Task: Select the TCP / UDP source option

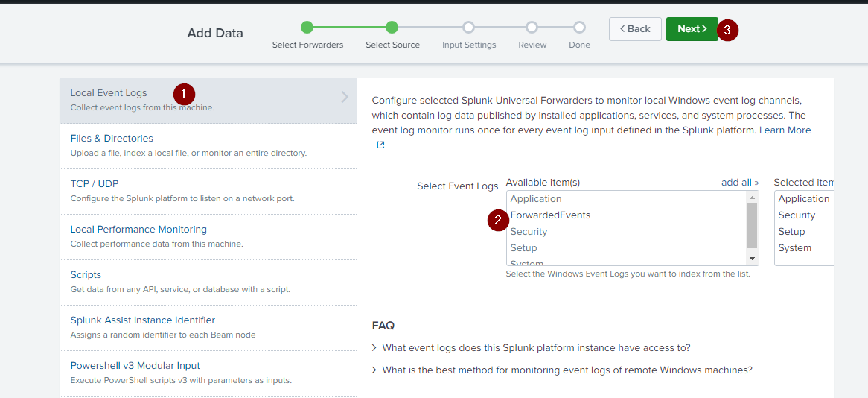Action: click(208, 192)
